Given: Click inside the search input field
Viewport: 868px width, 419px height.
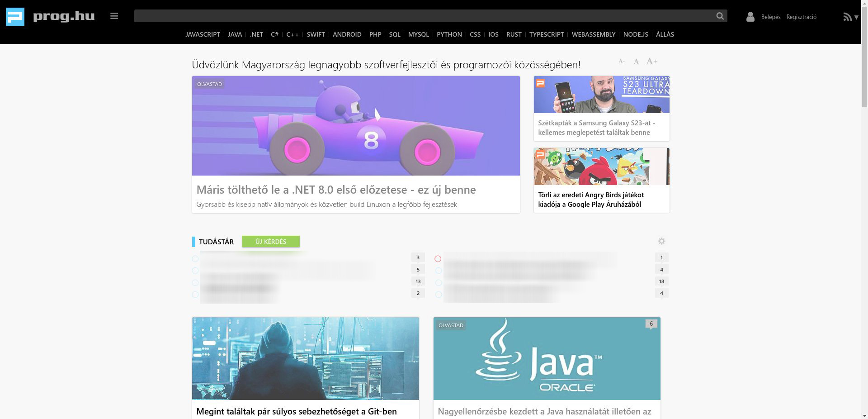Looking at the screenshot, I should 423,16.
